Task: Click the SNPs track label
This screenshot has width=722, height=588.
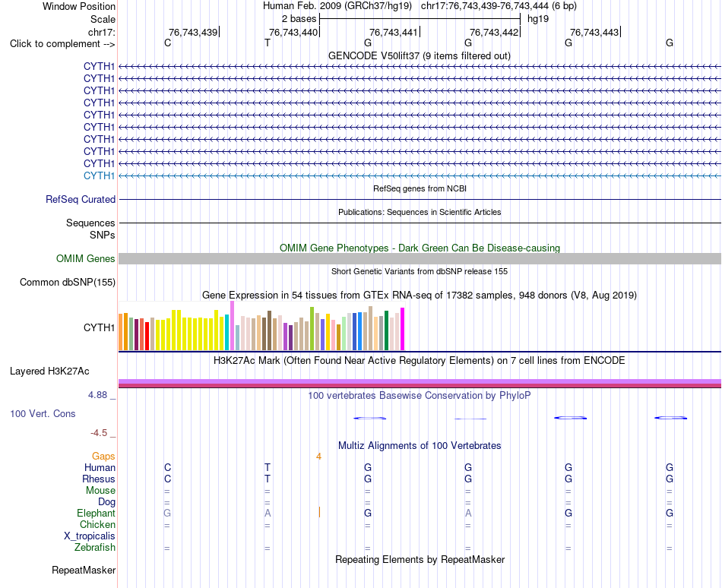Action: 103,235
